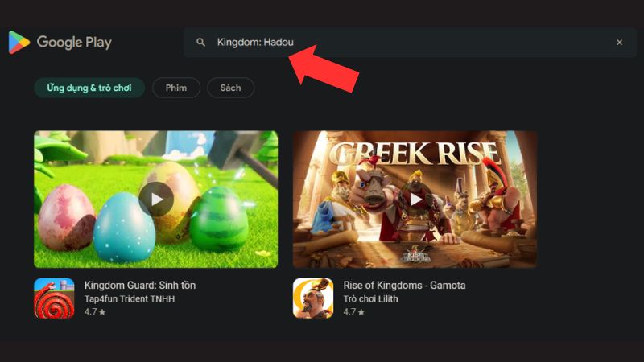This screenshot has height=362, width=644.
Task: Click the Trò chơi Lilith developer name
Action: pyautogui.click(x=370, y=298)
